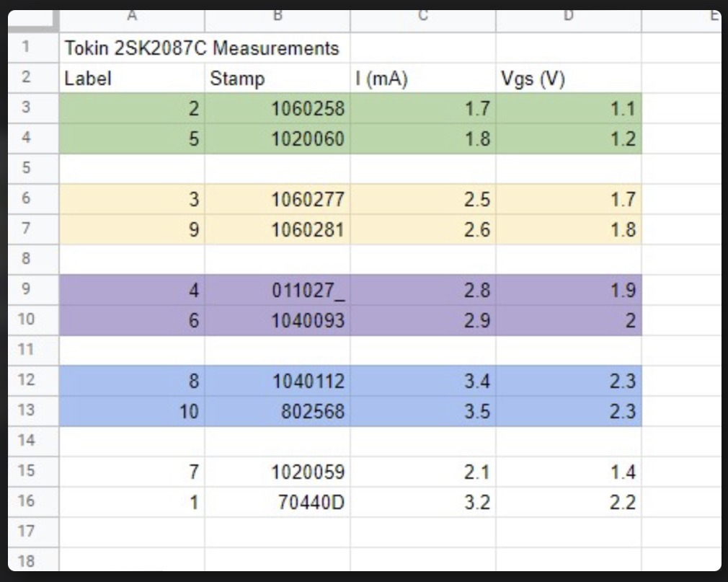Select the 'Vgs (V)' header cell
Image resolution: width=728 pixels, height=582 pixels.
[x=568, y=78]
